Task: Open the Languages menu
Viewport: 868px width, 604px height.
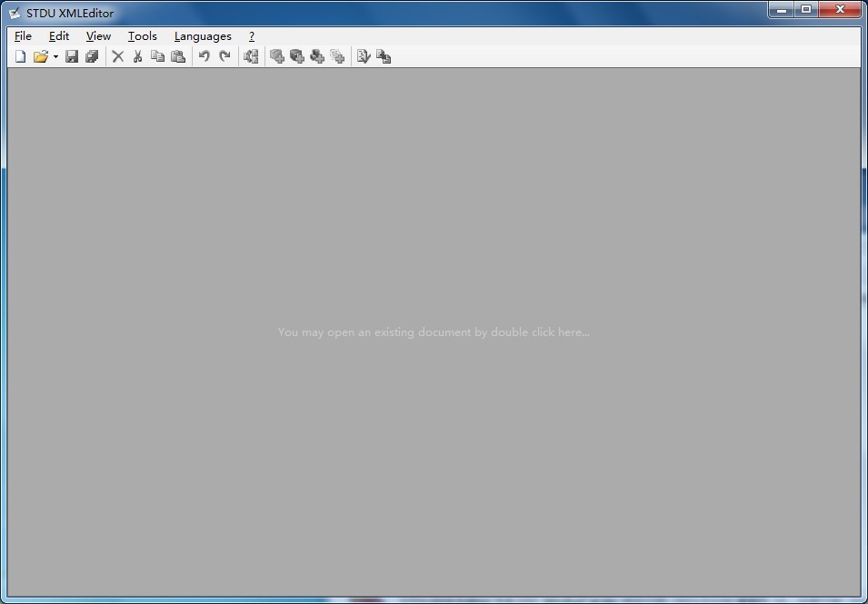Action: pos(203,36)
